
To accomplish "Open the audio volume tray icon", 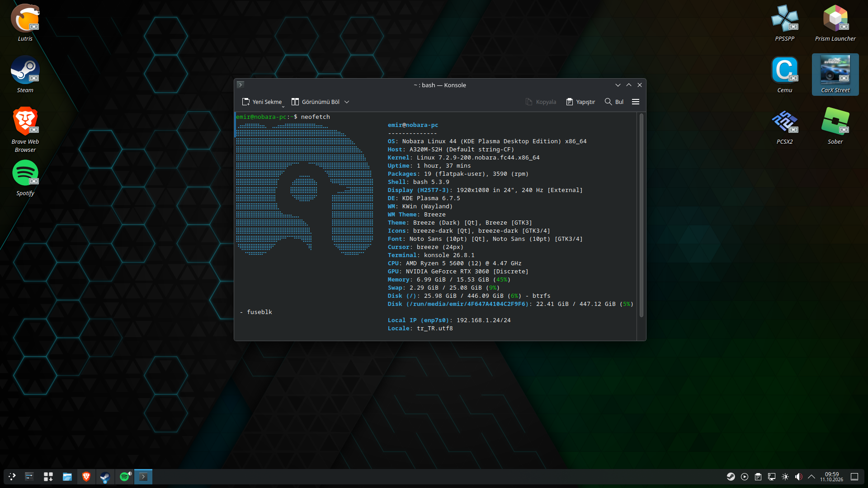I will 799,477.
